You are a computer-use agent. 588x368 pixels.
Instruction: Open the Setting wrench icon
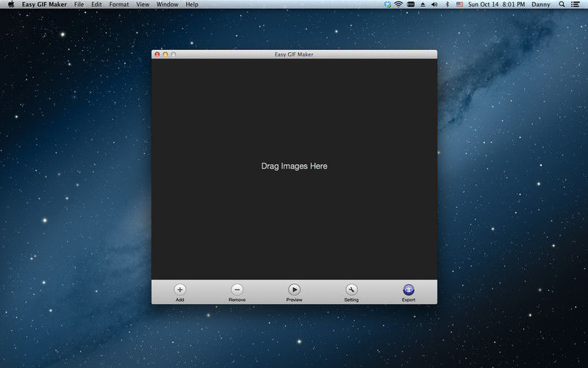pos(351,289)
